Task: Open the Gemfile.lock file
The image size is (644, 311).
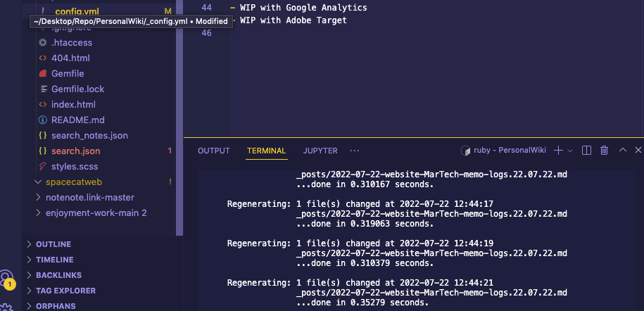Action: pyautogui.click(x=77, y=89)
